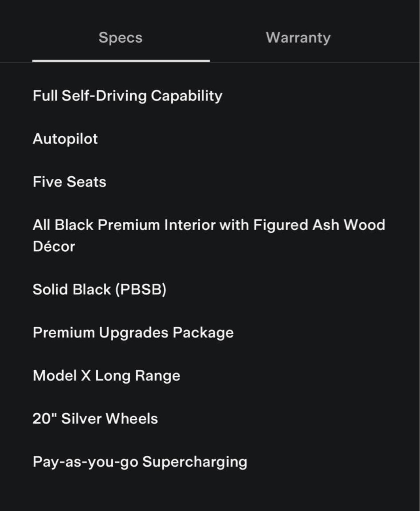
Task: Click the word Package in upgrades entry
Action: point(203,333)
